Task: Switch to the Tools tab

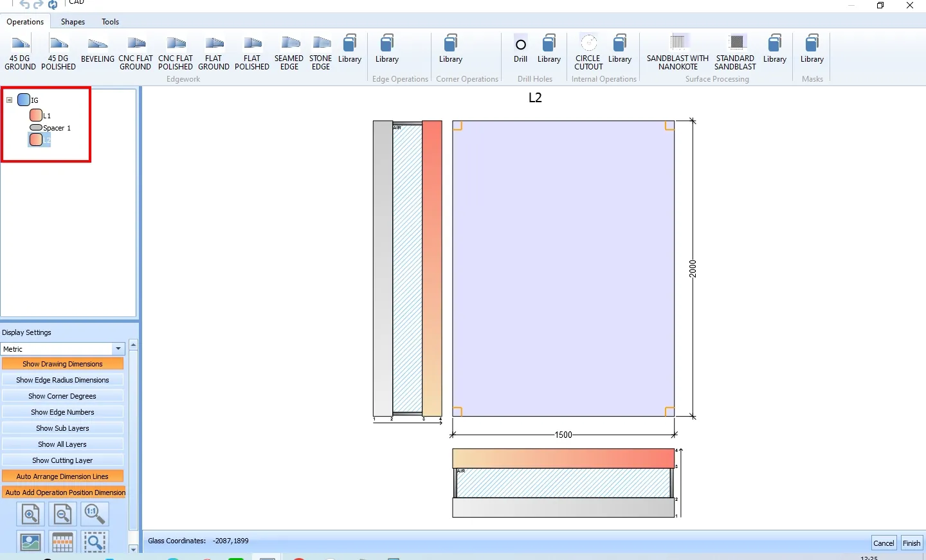Action: pyautogui.click(x=110, y=22)
